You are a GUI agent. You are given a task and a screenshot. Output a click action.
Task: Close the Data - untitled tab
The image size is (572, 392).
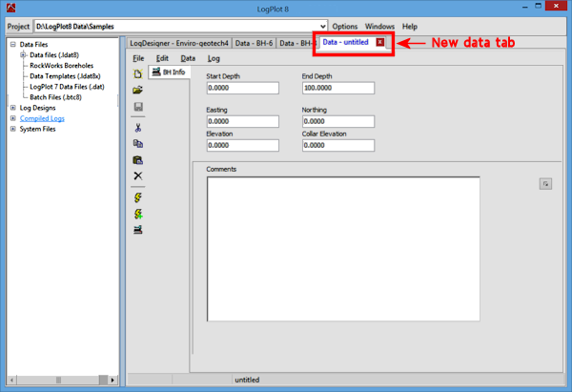pos(380,43)
